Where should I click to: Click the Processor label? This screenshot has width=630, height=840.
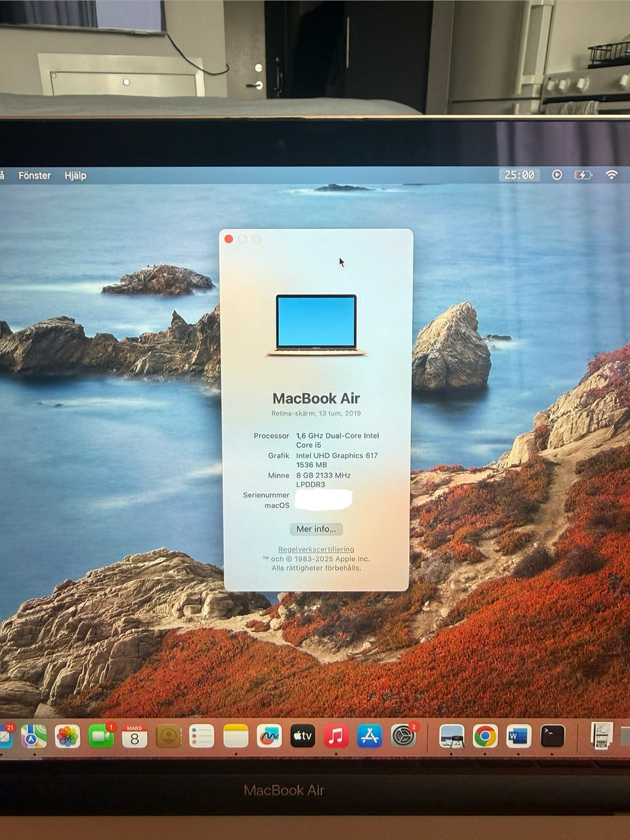click(272, 436)
